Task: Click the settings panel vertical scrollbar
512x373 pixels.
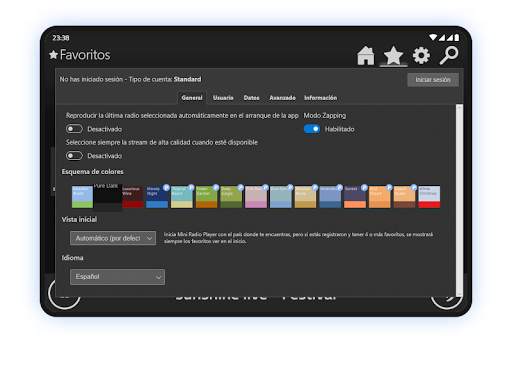Action: tap(459, 200)
